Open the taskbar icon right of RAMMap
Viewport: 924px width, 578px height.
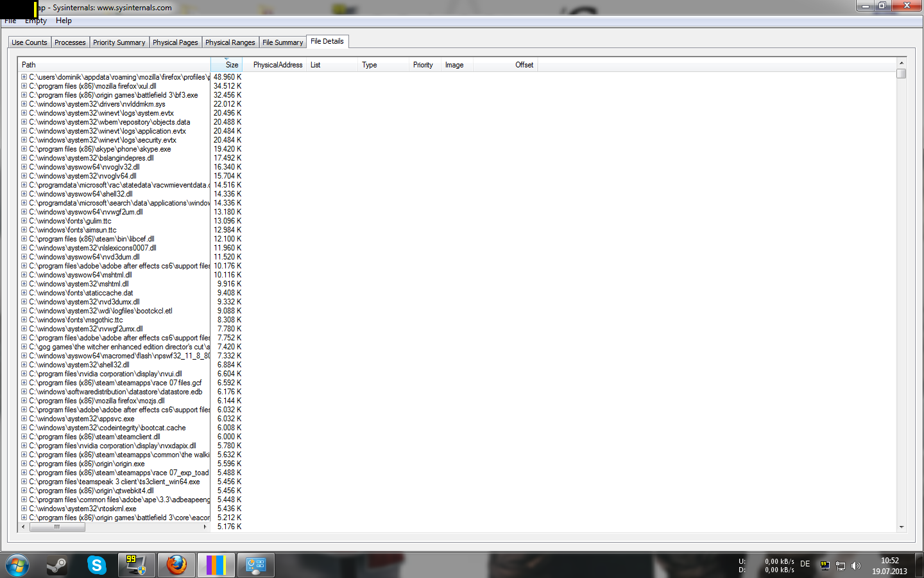(256, 565)
